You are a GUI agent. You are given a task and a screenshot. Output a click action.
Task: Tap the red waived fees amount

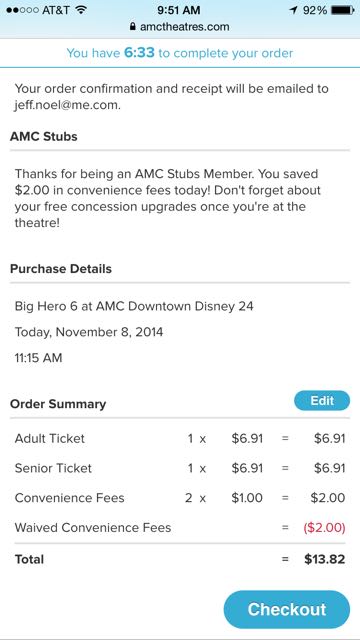coord(324,528)
